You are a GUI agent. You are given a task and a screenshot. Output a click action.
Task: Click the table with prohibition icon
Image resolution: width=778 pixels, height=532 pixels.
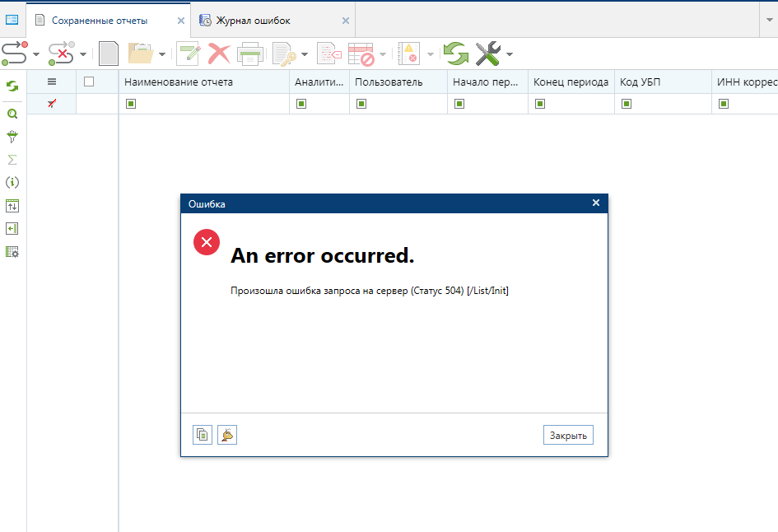click(x=361, y=54)
